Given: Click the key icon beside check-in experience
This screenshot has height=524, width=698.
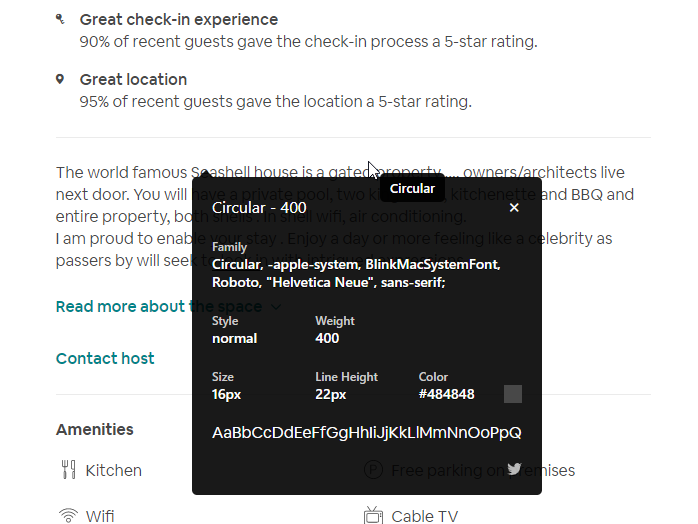Looking at the screenshot, I should 60,19.
